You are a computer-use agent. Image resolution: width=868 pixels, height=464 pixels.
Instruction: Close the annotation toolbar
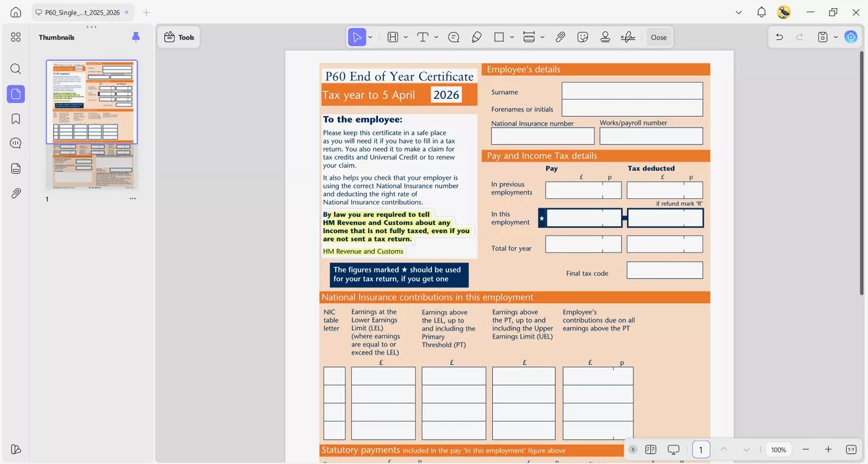click(x=659, y=37)
